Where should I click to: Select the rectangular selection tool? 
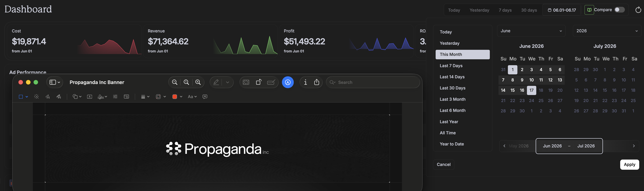coord(21,97)
